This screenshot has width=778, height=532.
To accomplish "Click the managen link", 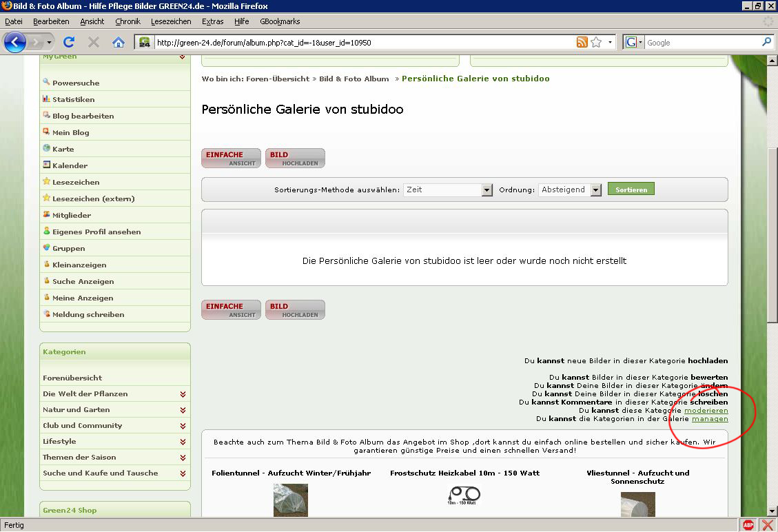I will pyautogui.click(x=710, y=419).
